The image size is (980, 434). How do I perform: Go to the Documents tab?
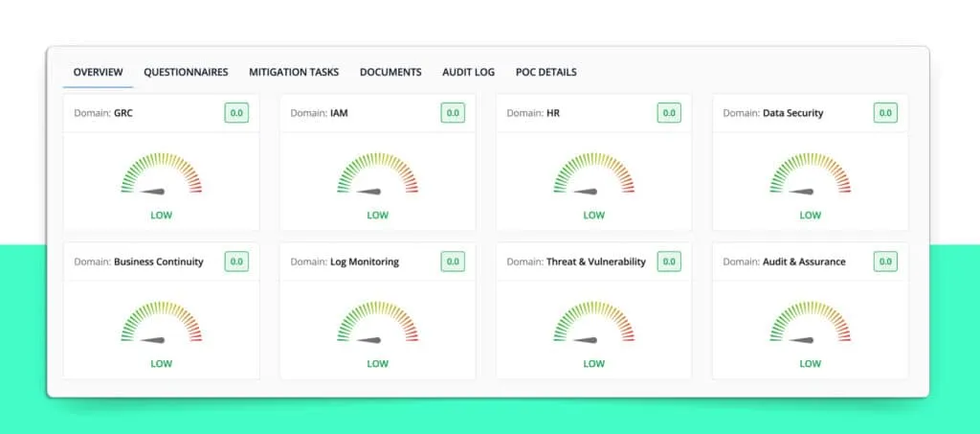(x=390, y=72)
